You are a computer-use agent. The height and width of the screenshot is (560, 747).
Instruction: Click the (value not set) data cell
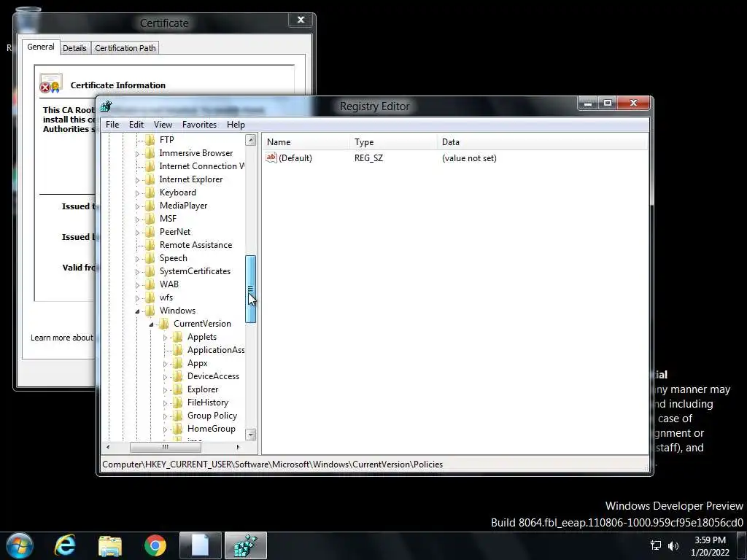pos(469,158)
